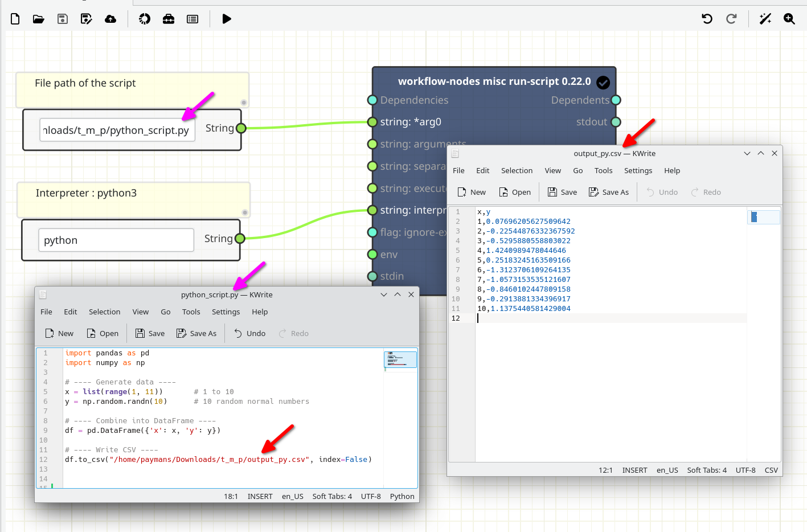
Task: Open UTF-8 encoding selector in output_py.csv
Action: point(745,470)
